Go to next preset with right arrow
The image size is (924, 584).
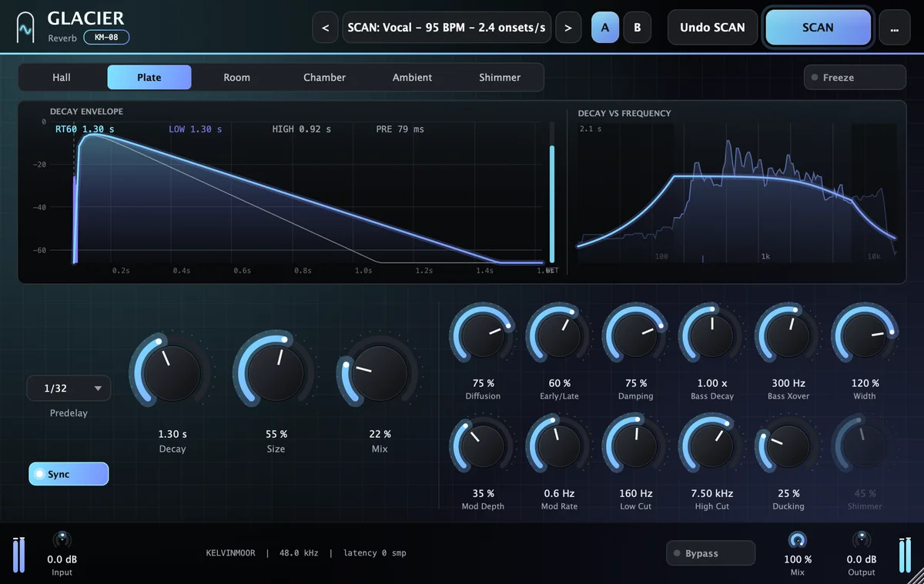pyautogui.click(x=568, y=28)
